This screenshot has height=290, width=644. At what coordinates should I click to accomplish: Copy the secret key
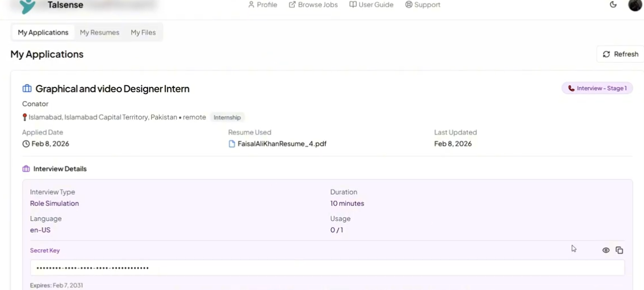(x=620, y=250)
